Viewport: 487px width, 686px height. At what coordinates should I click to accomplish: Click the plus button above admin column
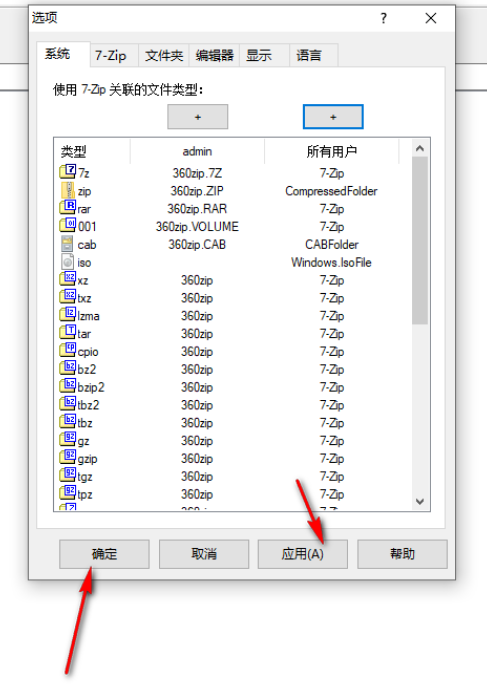(198, 117)
